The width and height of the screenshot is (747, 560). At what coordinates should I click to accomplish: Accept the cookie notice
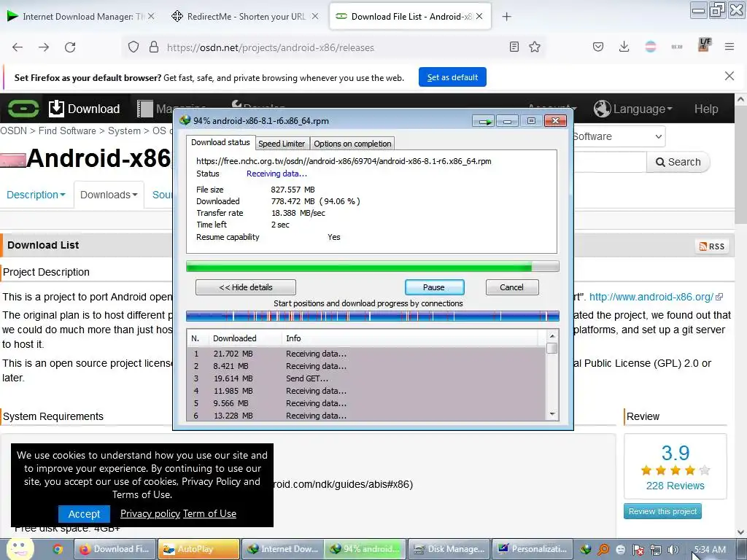point(84,514)
